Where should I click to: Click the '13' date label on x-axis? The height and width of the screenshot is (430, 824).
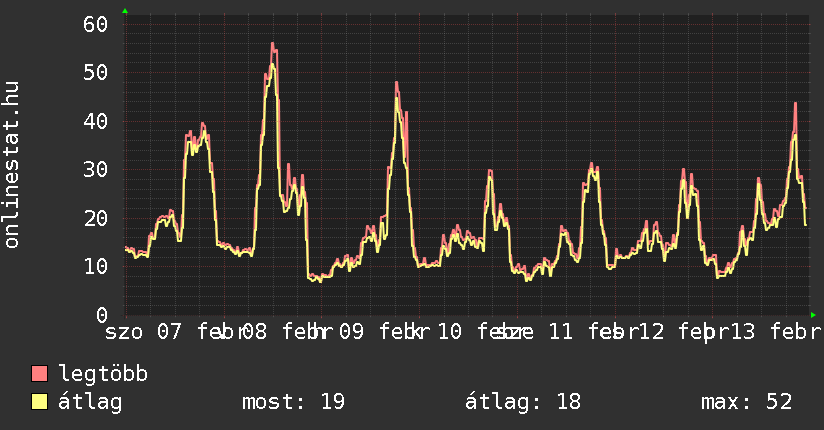741,331
